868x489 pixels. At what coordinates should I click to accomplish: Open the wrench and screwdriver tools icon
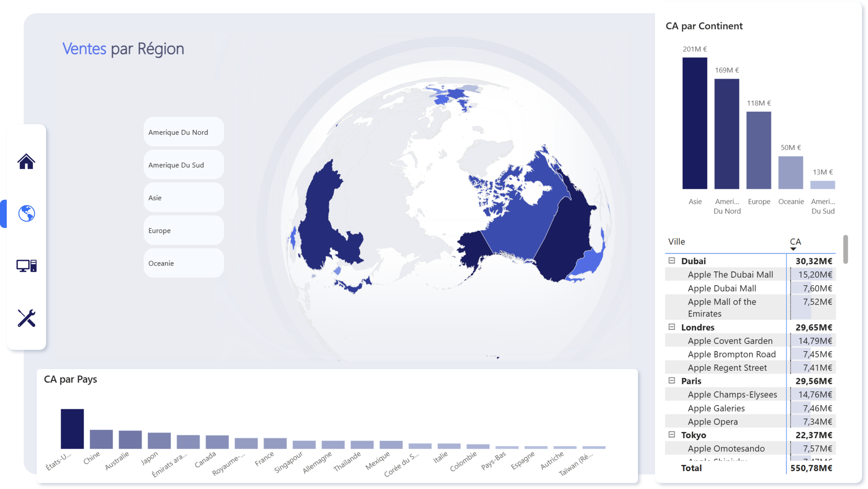(26, 318)
